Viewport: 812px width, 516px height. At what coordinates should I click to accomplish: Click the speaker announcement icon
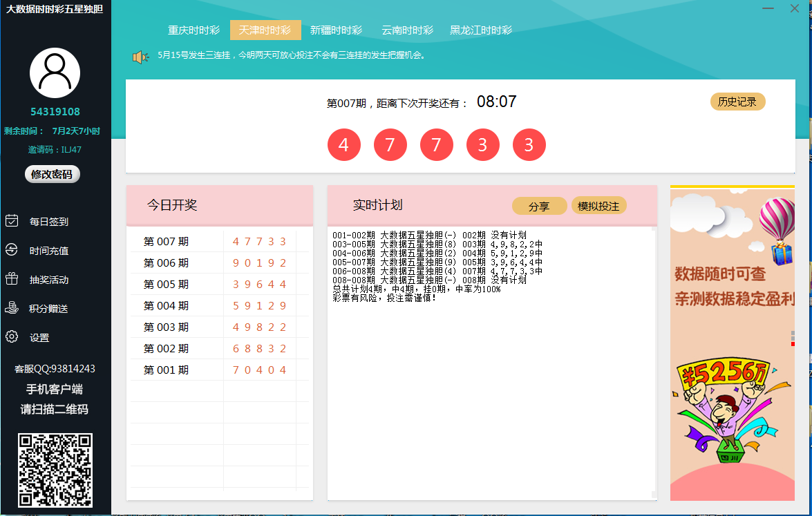140,57
